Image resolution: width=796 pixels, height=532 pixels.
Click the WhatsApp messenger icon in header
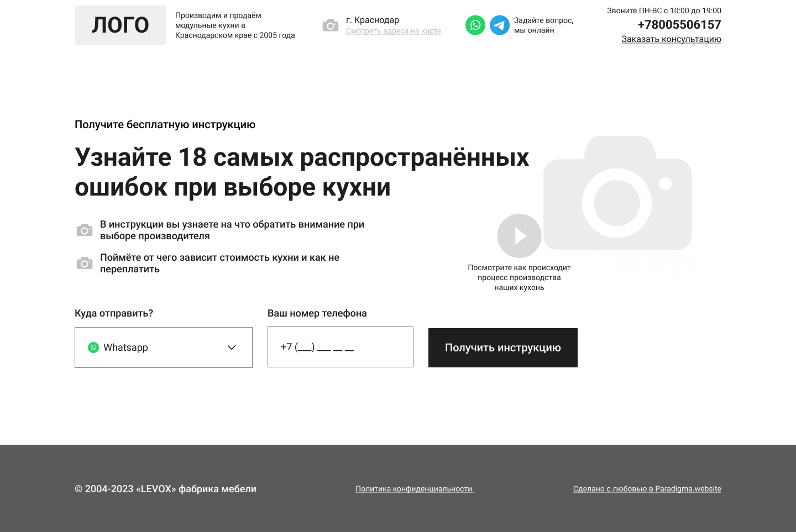(475, 25)
